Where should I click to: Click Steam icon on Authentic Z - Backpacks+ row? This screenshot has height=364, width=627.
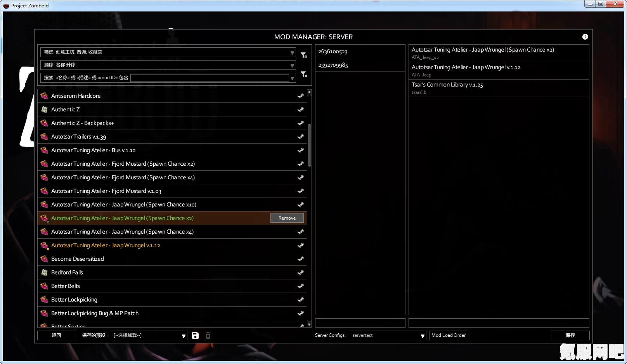300,123
